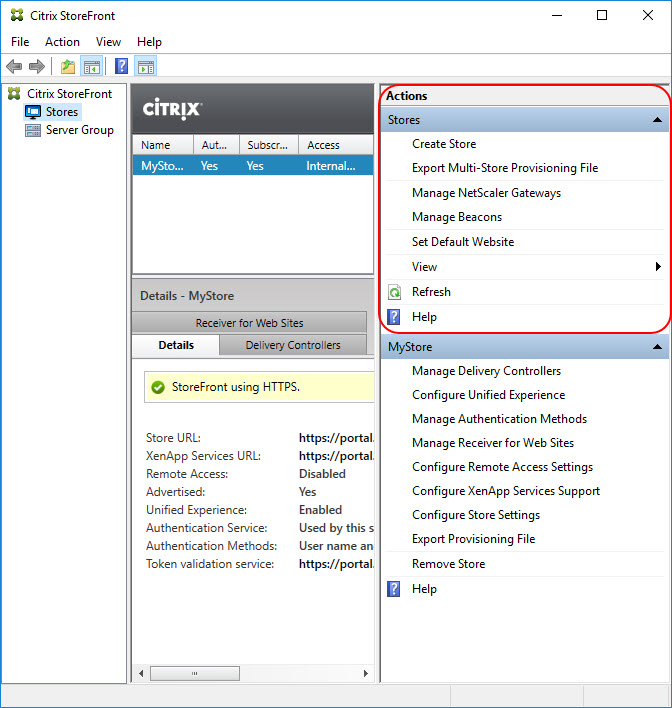Click the blue Help toolbar icon
This screenshot has width=672, height=708.
(x=121, y=66)
